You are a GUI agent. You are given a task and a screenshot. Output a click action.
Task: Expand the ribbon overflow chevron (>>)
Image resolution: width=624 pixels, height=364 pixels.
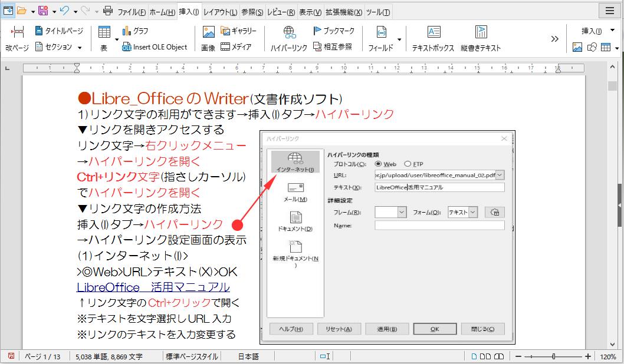tap(555, 39)
